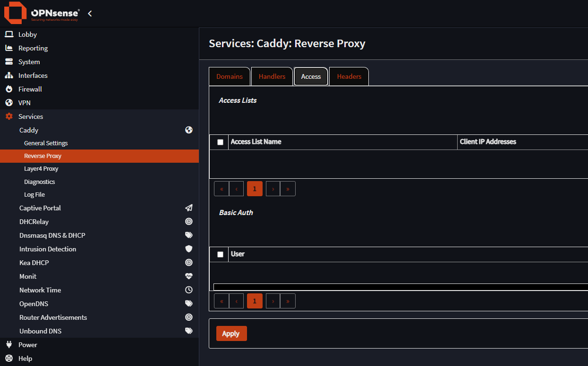Click the tags icon beside OpenDNS
Image resolution: width=588 pixels, height=366 pixels.
[189, 304]
